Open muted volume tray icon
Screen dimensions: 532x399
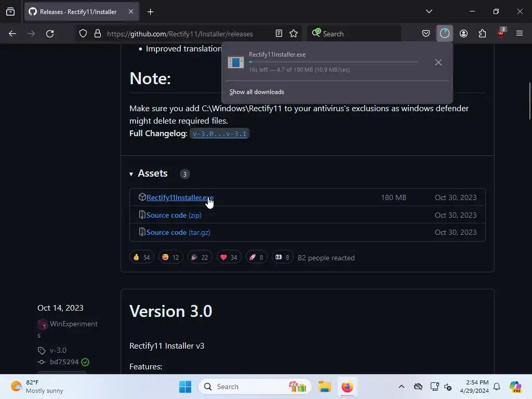click(x=448, y=387)
